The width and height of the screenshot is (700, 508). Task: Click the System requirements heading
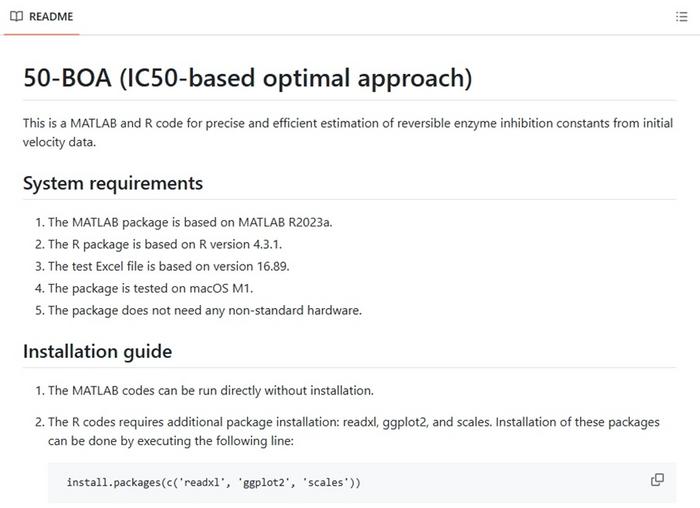[113, 183]
